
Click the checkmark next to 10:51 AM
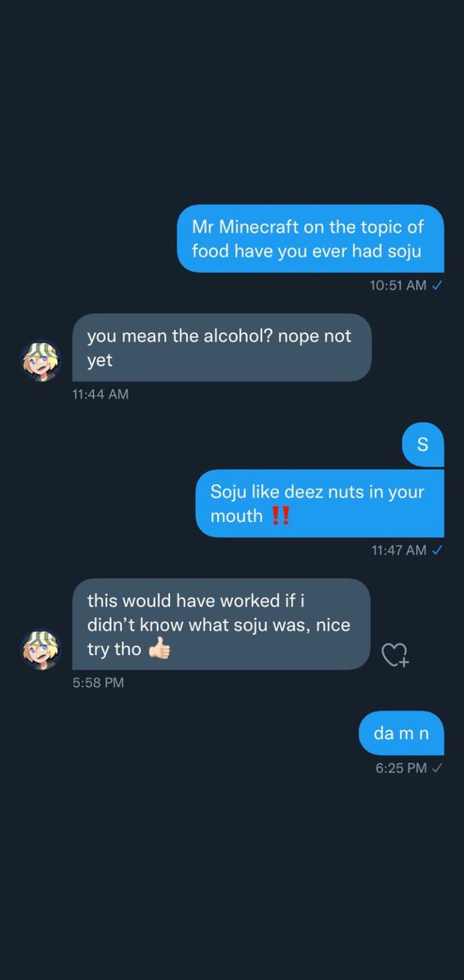437,285
